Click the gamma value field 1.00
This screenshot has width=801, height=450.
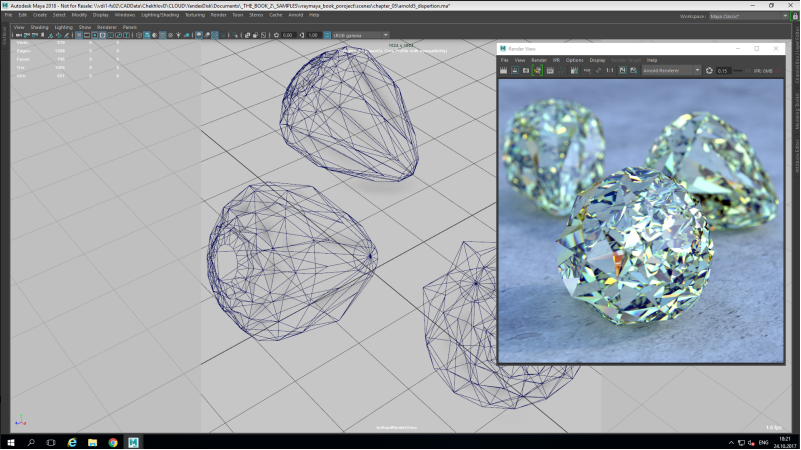point(314,35)
